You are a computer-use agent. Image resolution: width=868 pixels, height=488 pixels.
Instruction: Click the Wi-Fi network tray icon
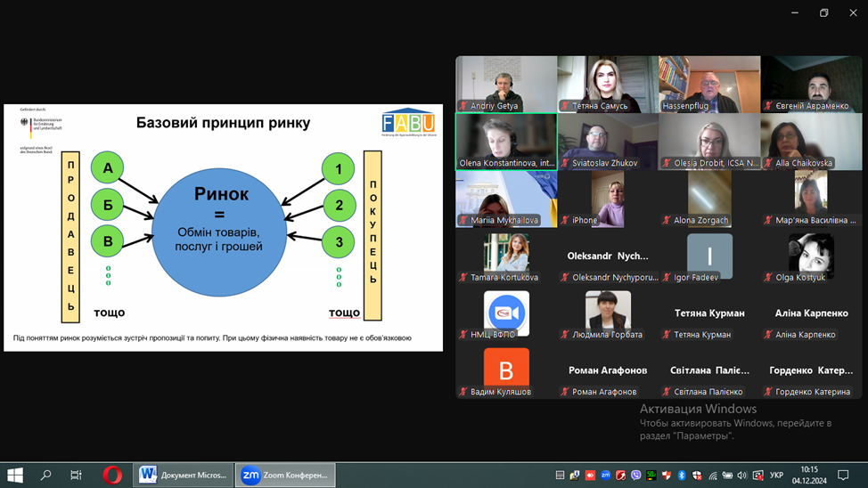point(712,476)
